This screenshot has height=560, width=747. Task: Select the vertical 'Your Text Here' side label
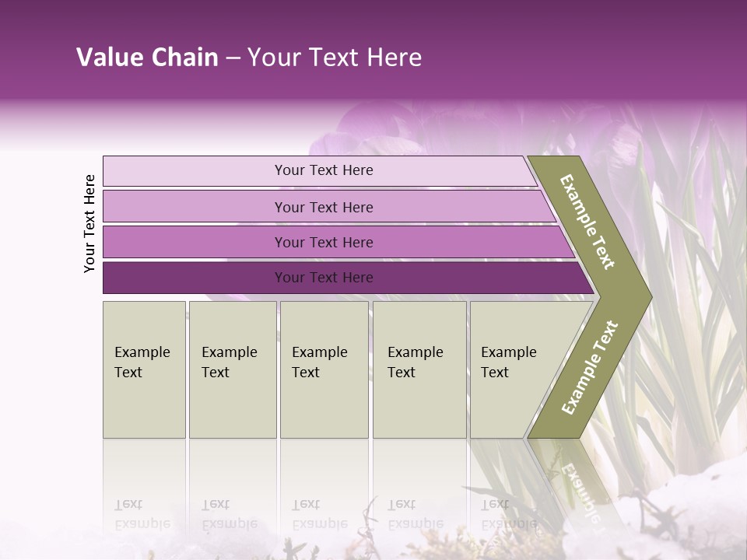[89, 223]
